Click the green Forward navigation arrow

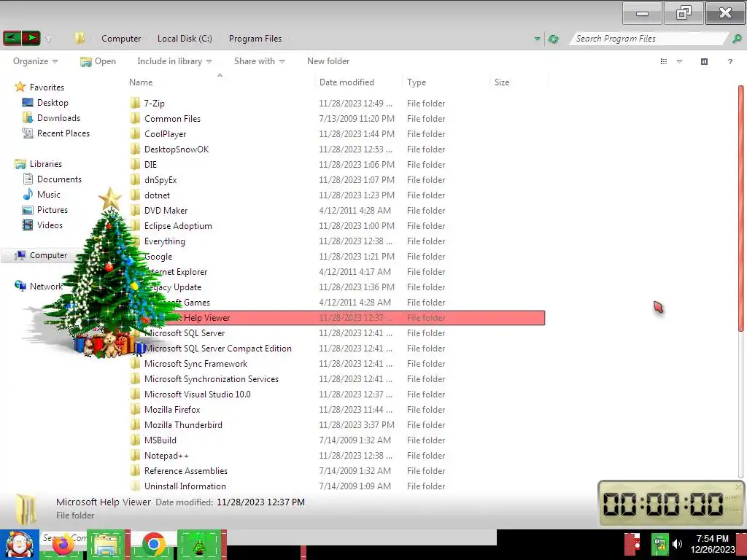(x=31, y=38)
